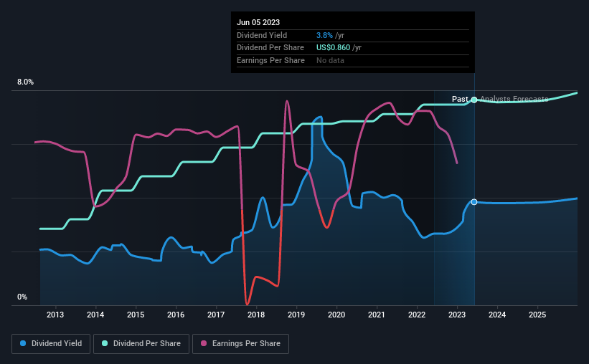
Task: Click the Past label on the chart
Action: coord(460,99)
